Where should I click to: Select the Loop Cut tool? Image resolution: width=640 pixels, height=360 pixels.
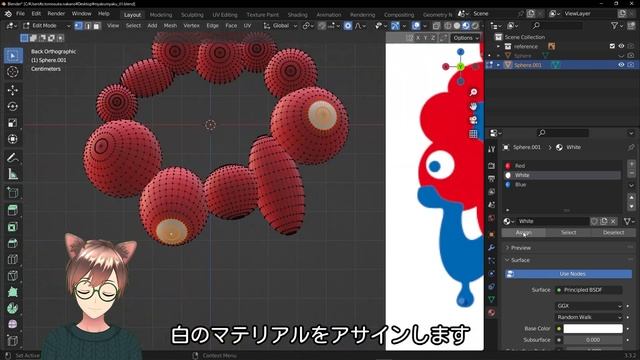pos(13,260)
